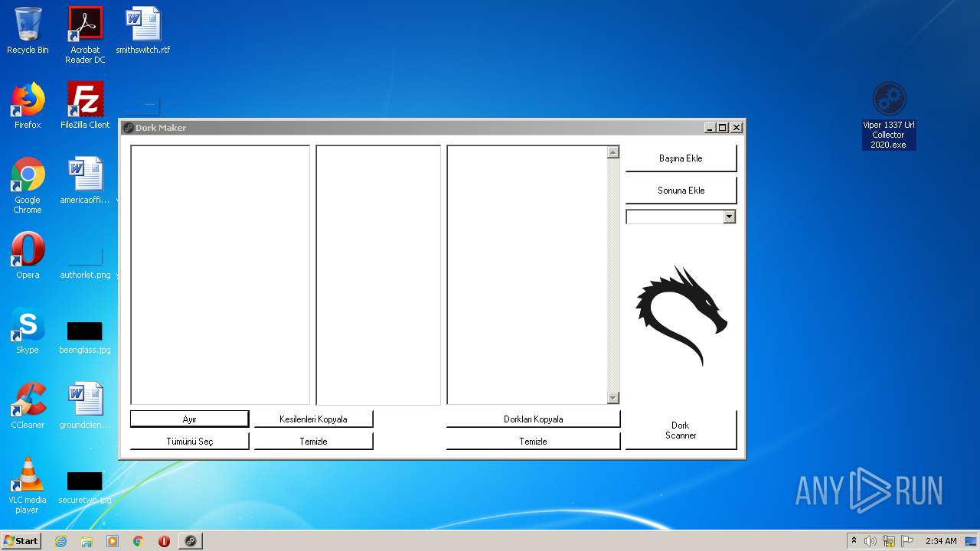Screen dimensions: 980x551
Task: Select the securetwo.jpg image file
Action: 85,488
